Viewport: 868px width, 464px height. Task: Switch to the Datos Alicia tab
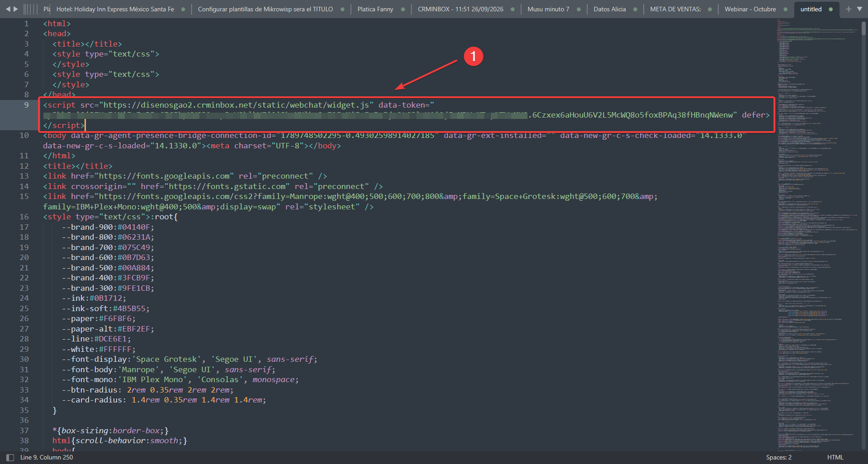point(609,9)
